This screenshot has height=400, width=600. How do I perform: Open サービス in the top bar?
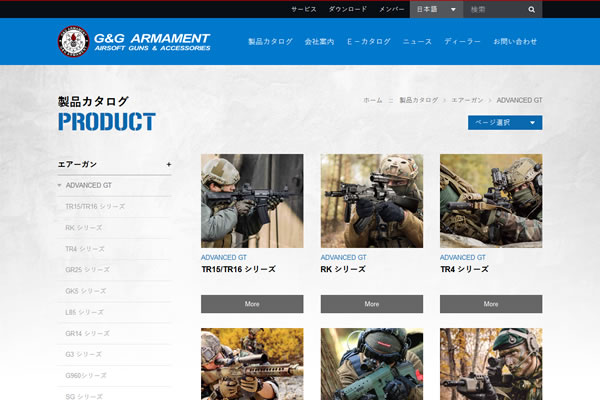pyautogui.click(x=303, y=9)
